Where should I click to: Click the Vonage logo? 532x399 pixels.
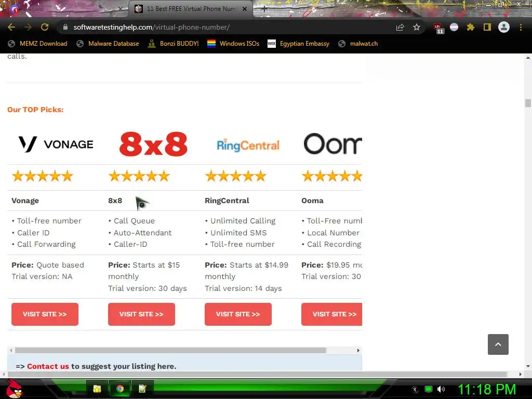(56, 144)
